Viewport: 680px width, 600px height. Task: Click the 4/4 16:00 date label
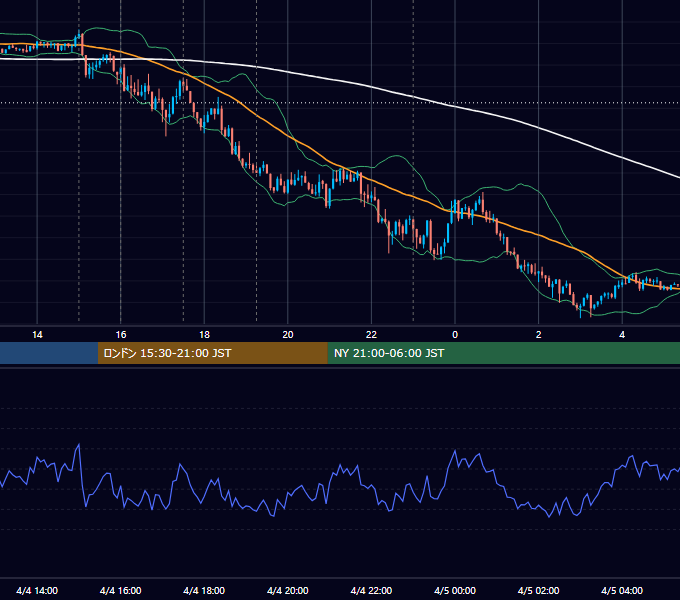[121, 590]
